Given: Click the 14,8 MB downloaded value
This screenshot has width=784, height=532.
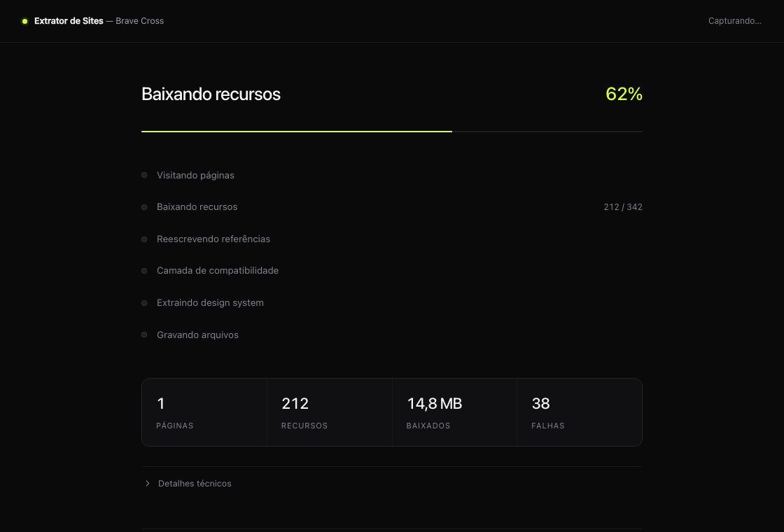Looking at the screenshot, I should click(435, 403).
